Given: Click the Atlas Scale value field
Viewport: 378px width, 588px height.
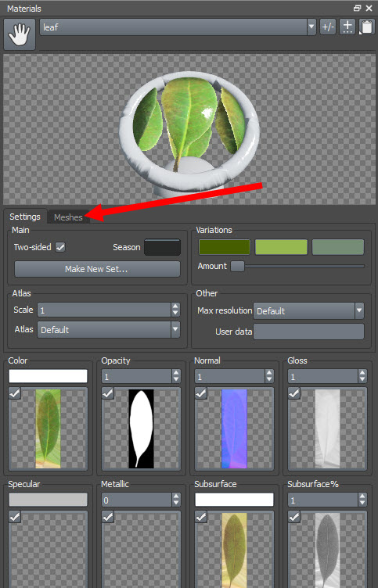Looking at the screenshot, I should point(104,310).
